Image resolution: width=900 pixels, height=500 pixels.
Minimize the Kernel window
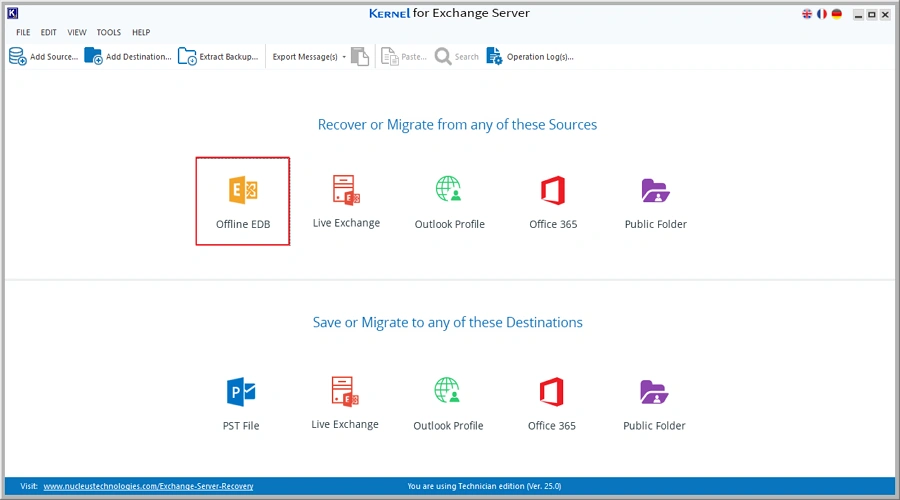point(858,14)
